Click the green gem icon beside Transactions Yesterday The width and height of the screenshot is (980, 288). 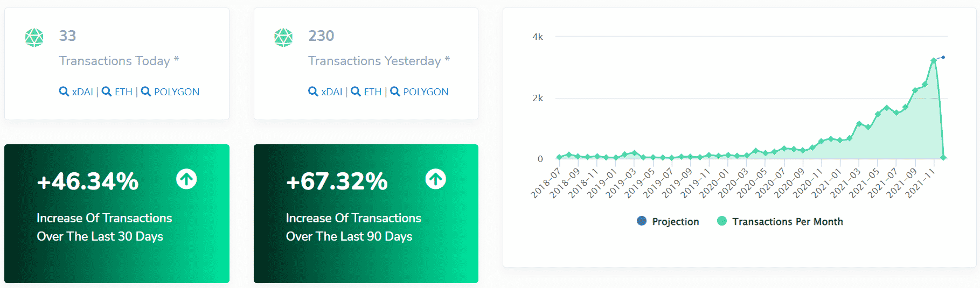pyautogui.click(x=283, y=38)
